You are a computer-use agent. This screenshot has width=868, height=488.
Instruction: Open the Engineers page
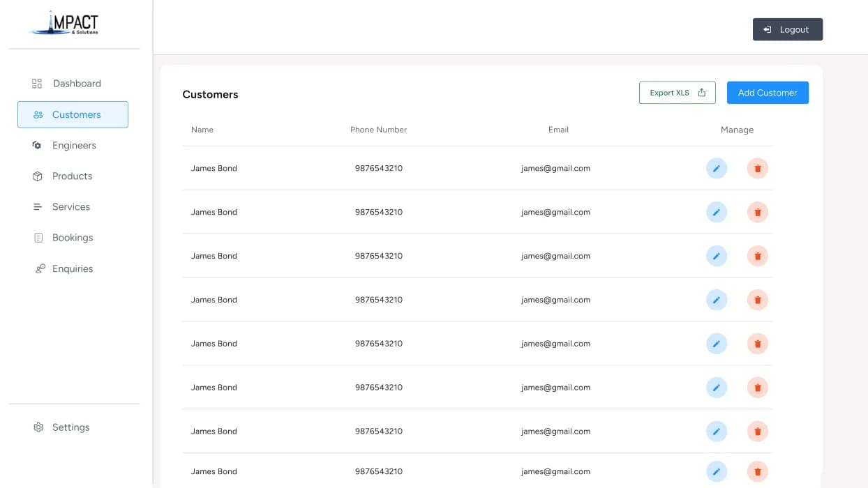[65, 145]
